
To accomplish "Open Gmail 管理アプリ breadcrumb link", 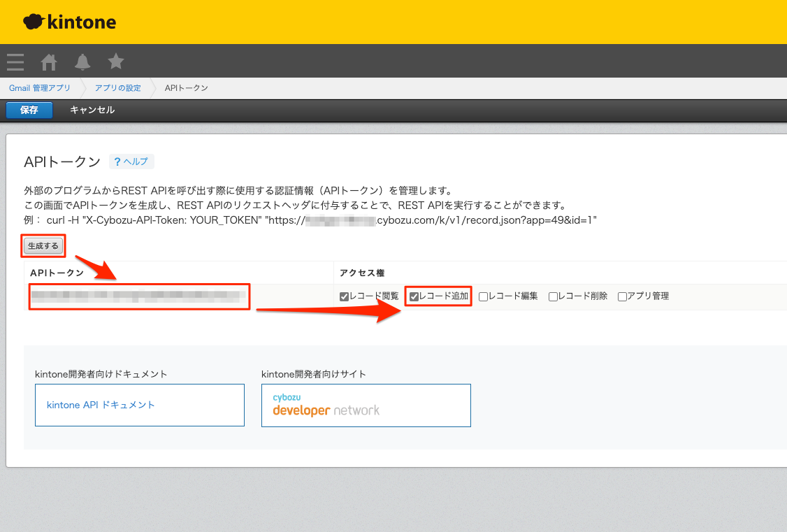I will click(x=40, y=88).
